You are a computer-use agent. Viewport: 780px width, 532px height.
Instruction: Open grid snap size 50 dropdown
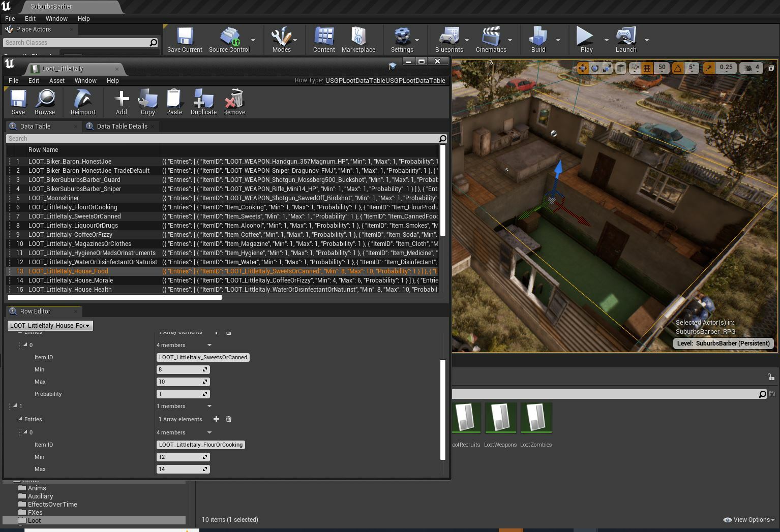(x=662, y=68)
